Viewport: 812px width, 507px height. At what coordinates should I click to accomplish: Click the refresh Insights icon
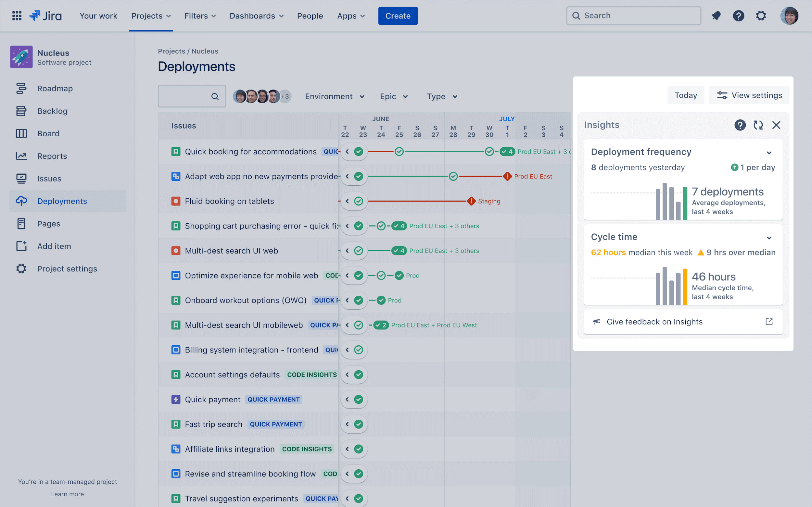(x=758, y=125)
